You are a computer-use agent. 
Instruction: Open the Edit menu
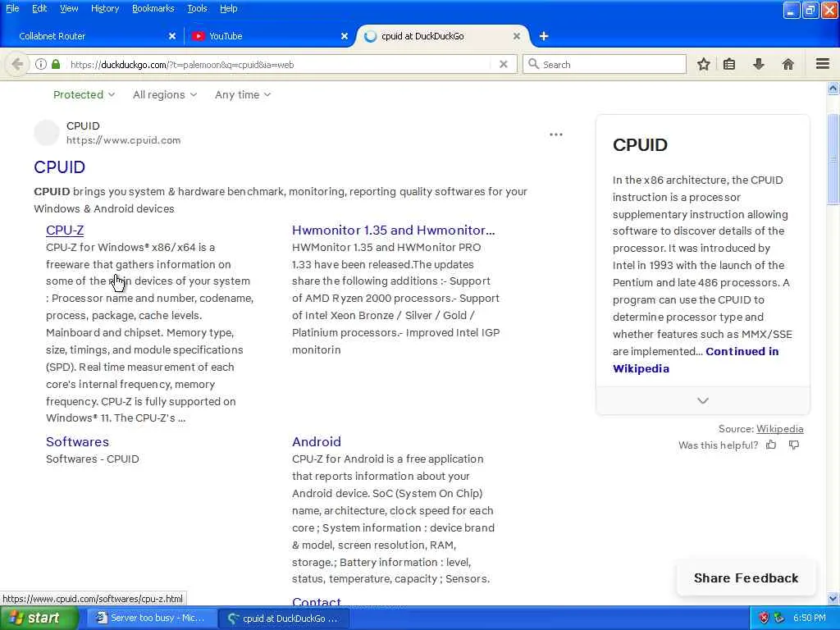coord(39,8)
